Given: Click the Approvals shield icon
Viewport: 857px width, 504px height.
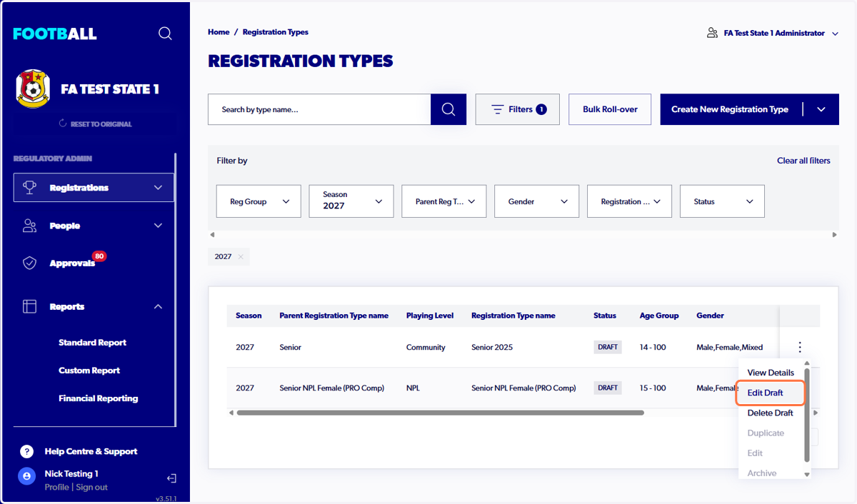Looking at the screenshot, I should (x=29, y=263).
